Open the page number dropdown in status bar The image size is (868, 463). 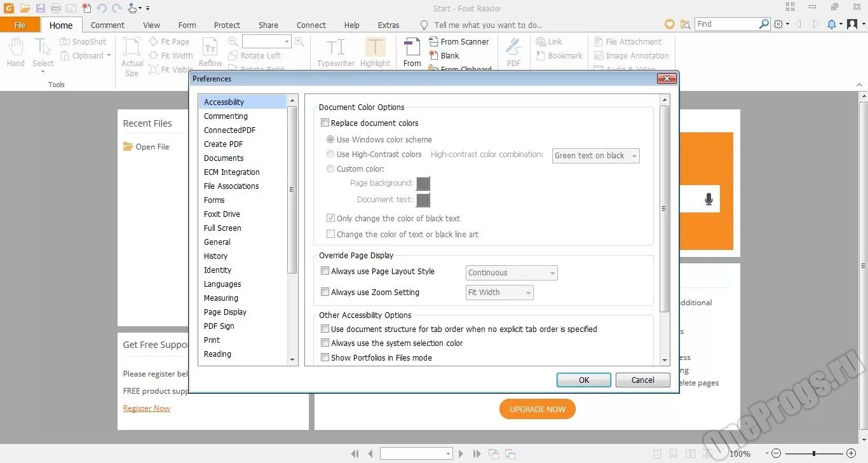click(x=448, y=454)
